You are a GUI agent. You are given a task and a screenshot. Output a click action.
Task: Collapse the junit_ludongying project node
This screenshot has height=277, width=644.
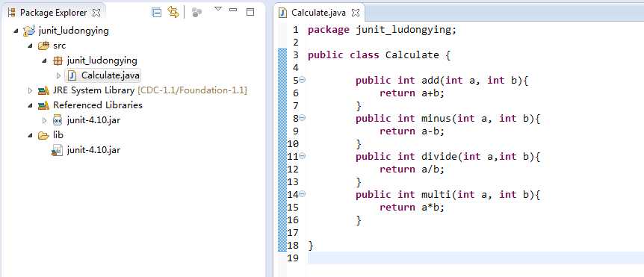[16, 31]
